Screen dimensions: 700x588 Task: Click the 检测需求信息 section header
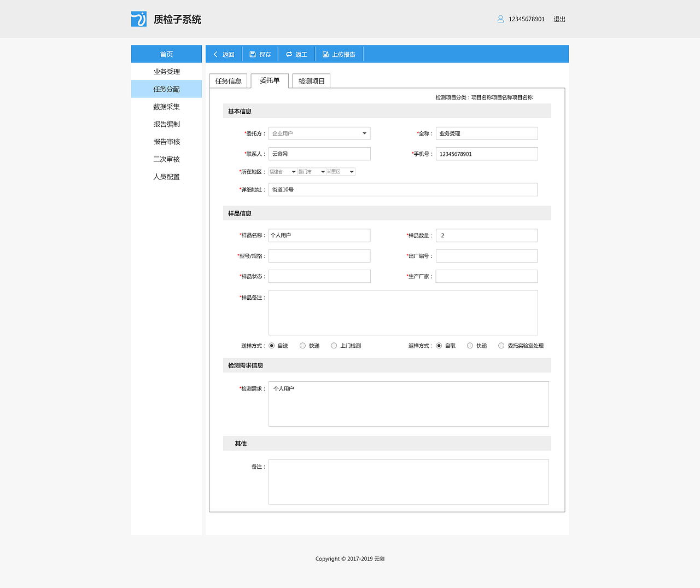(x=387, y=365)
